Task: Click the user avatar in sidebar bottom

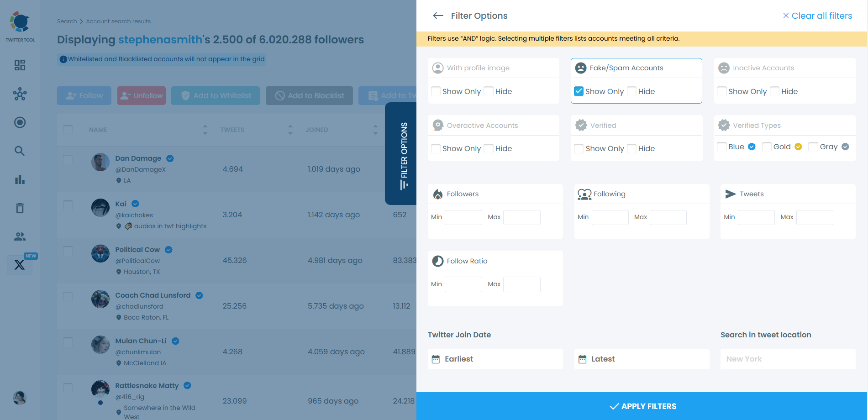Action: (20, 398)
